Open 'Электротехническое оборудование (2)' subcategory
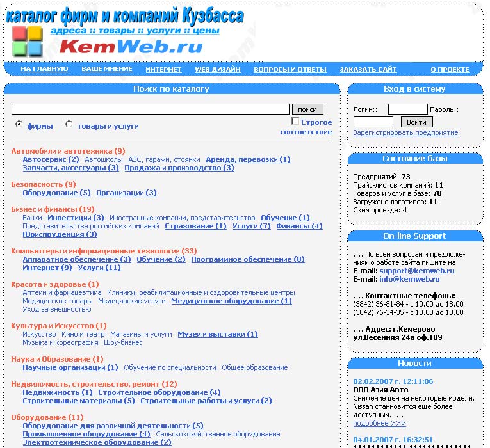The image size is (490, 448). [97, 443]
